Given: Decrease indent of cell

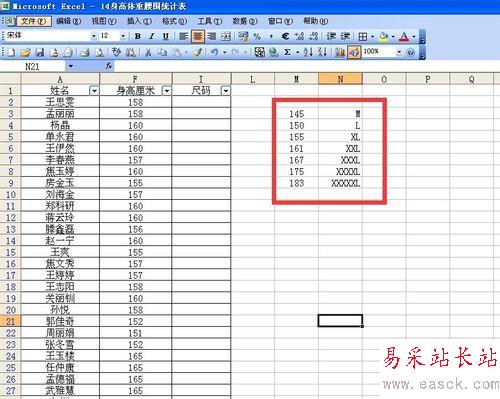Looking at the screenshot, I should click(x=331, y=36).
